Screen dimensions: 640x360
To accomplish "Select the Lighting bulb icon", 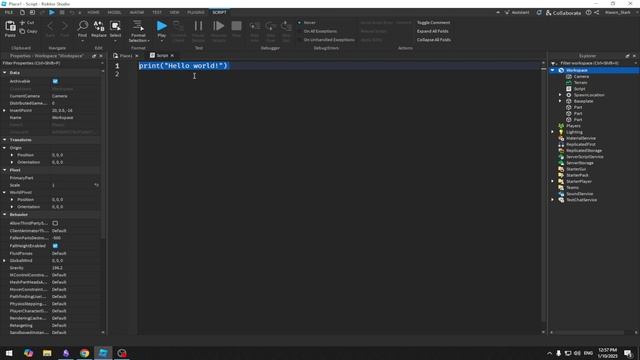I will (561, 132).
